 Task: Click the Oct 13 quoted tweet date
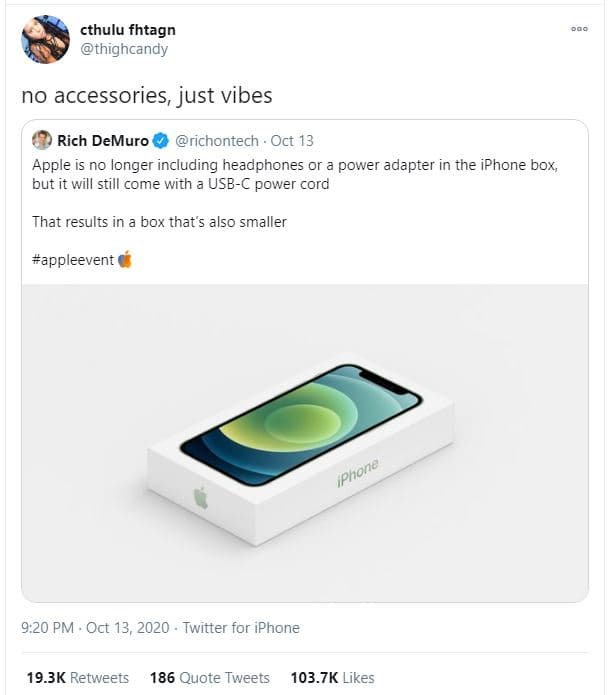[291, 141]
